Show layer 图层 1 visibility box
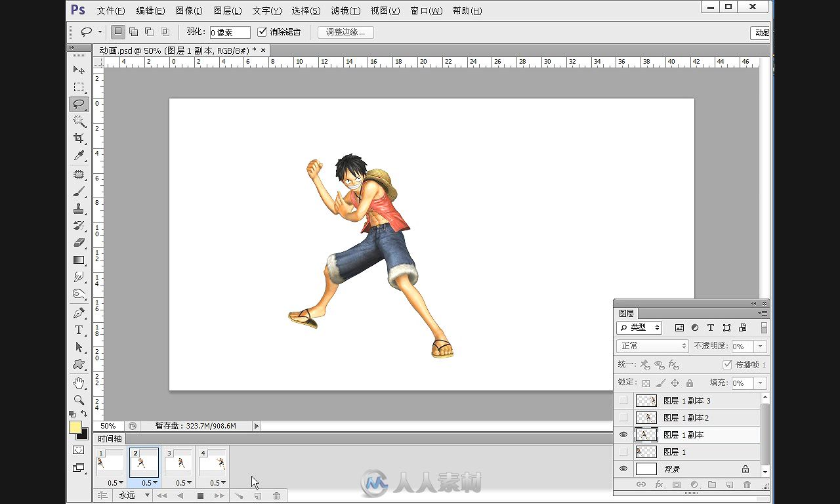The width and height of the screenshot is (840, 504). tap(623, 451)
